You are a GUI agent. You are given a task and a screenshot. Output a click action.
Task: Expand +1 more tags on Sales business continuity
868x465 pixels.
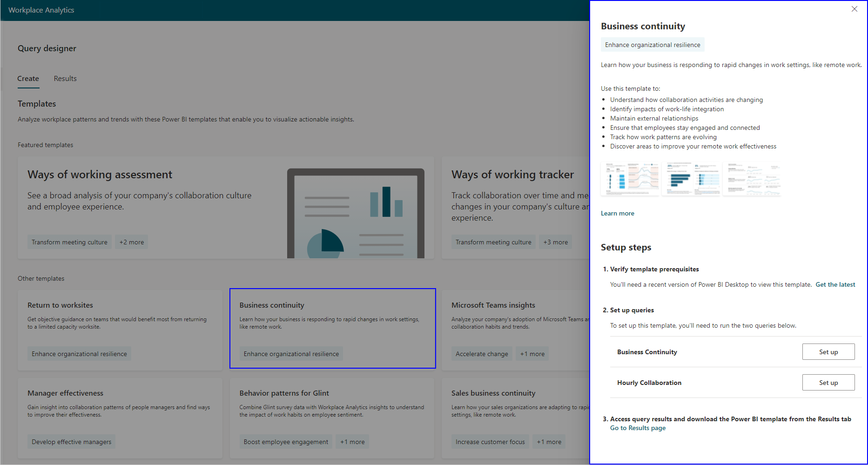(549, 442)
